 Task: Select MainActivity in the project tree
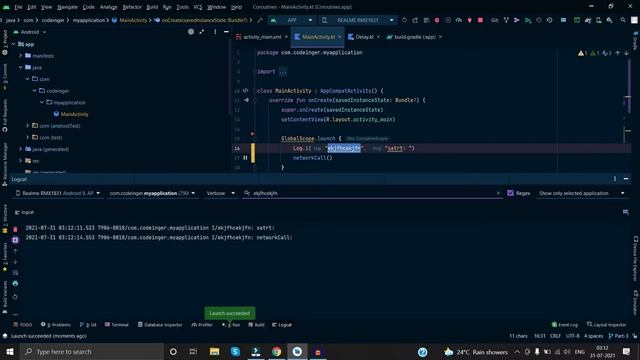tap(71, 114)
